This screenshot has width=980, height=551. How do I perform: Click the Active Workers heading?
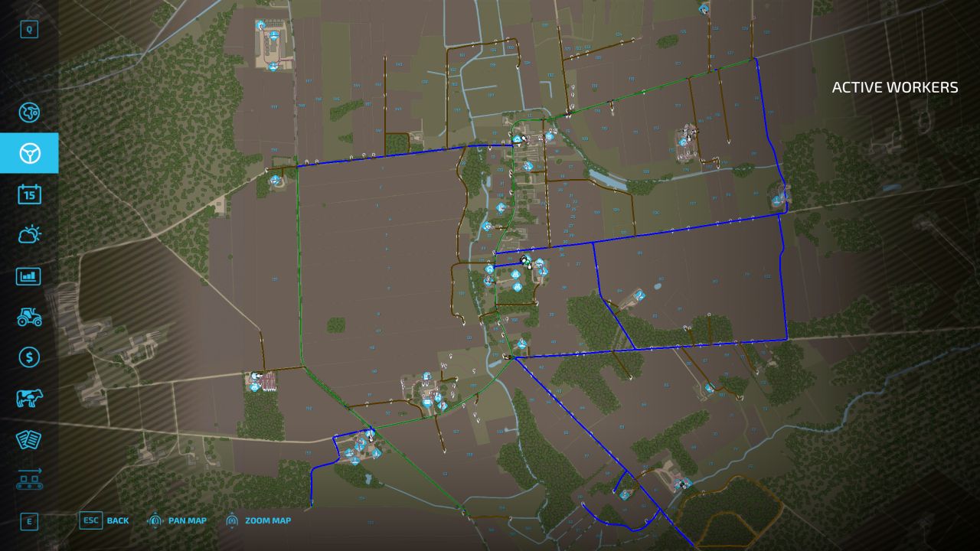tap(894, 88)
